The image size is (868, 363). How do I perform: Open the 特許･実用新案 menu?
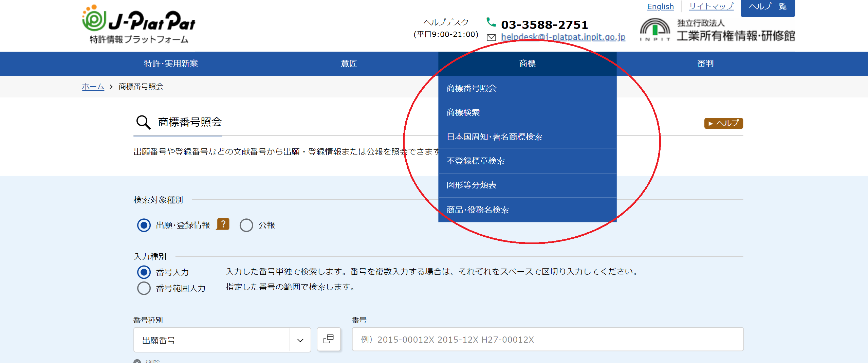[x=171, y=63]
